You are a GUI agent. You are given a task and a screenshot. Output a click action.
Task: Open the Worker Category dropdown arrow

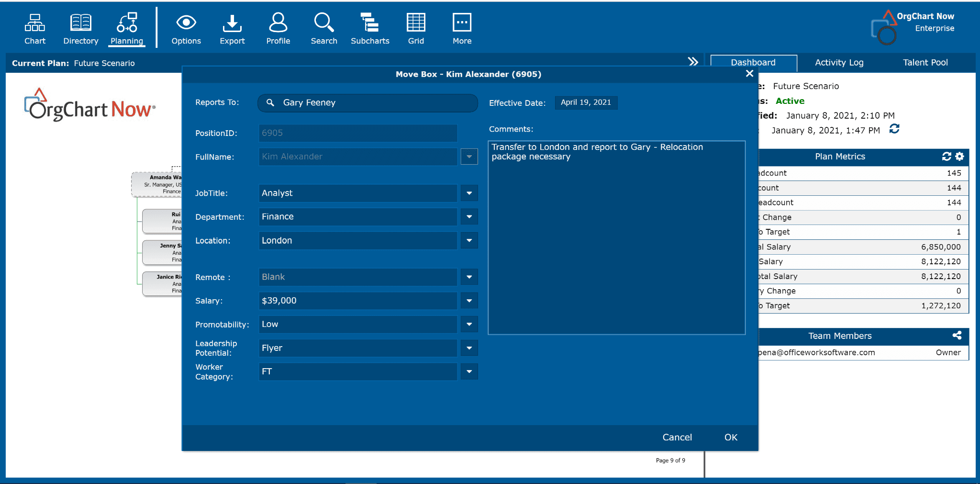(469, 371)
